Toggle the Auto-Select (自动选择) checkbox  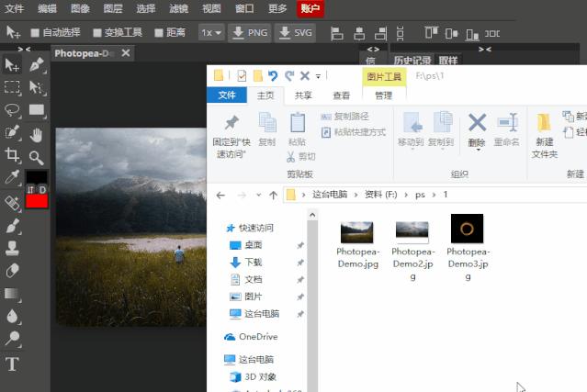click(35, 33)
